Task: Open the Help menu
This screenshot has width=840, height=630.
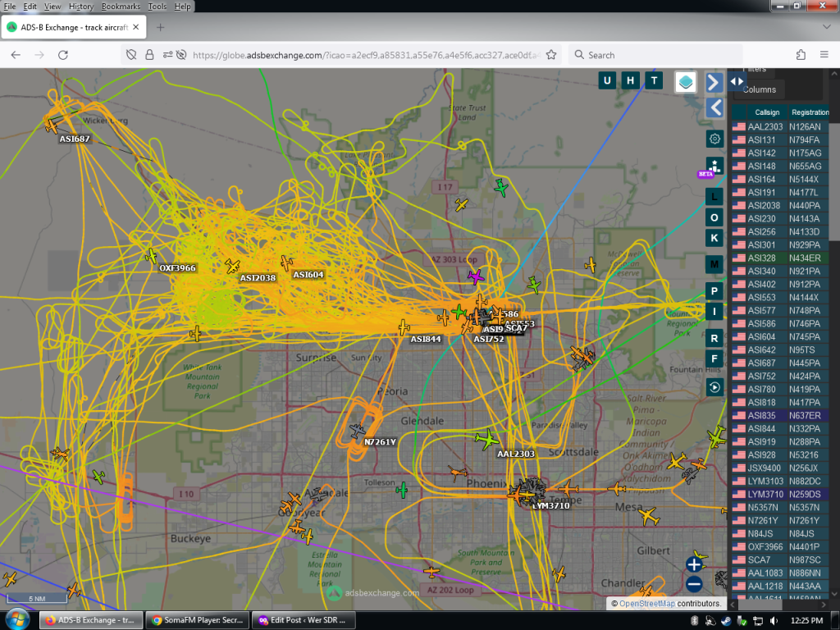Action: tap(183, 7)
